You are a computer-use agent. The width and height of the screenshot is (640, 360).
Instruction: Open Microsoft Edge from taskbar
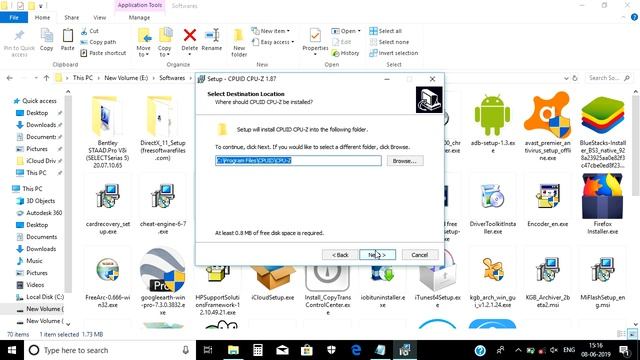point(356,350)
